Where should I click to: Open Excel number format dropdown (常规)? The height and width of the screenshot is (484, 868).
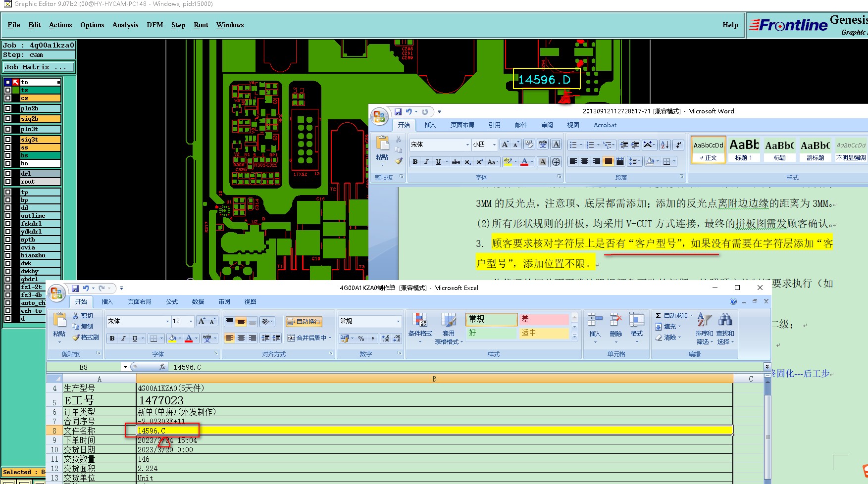[398, 321]
